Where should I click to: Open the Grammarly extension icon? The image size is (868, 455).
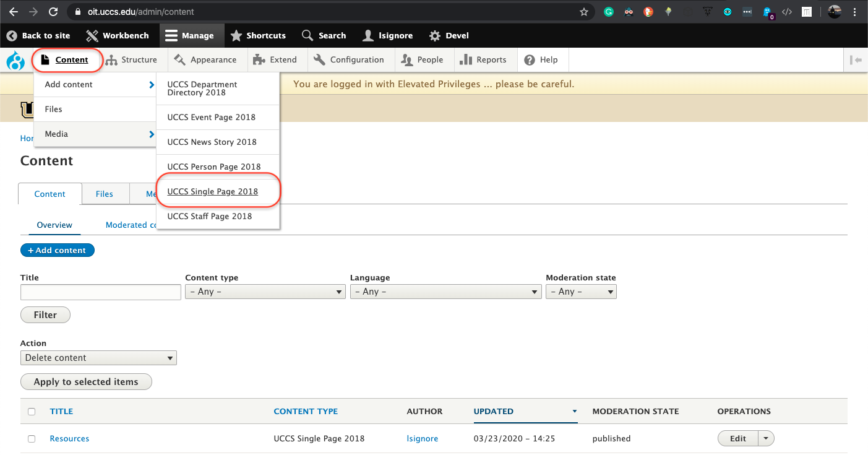pyautogui.click(x=609, y=11)
